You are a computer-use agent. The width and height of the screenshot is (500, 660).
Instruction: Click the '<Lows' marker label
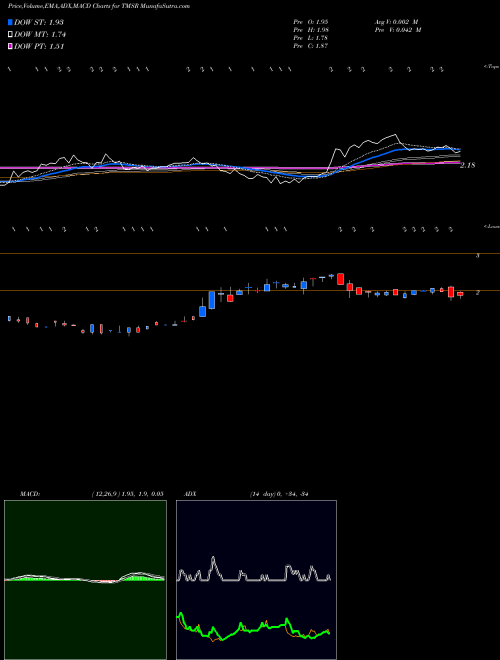(x=492, y=227)
